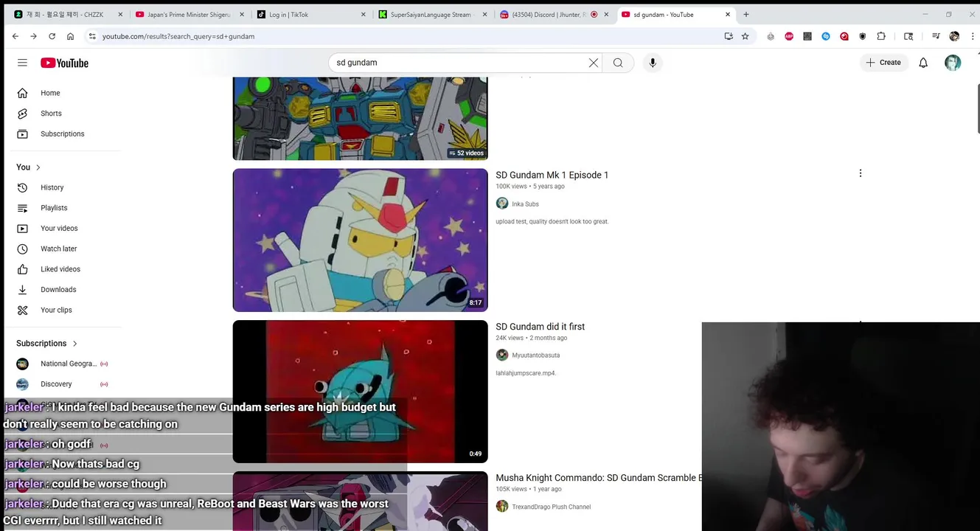Click the browser address bar URL
980x531 pixels.
pos(178,36)
